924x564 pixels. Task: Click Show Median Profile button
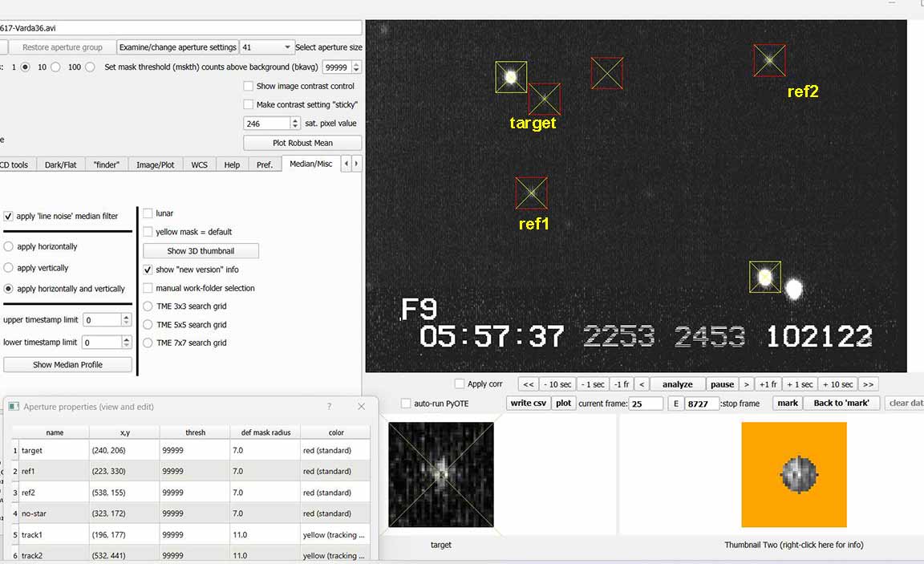(x=67, y=365)
